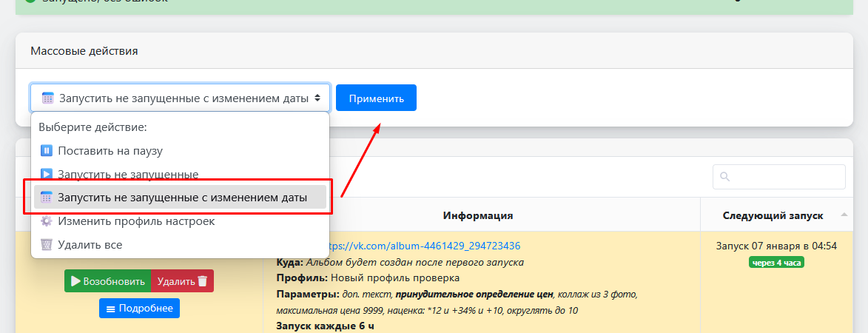Click the magnifier icon in the search box
The height and width of the screenshot is (333, 868).
725,177
